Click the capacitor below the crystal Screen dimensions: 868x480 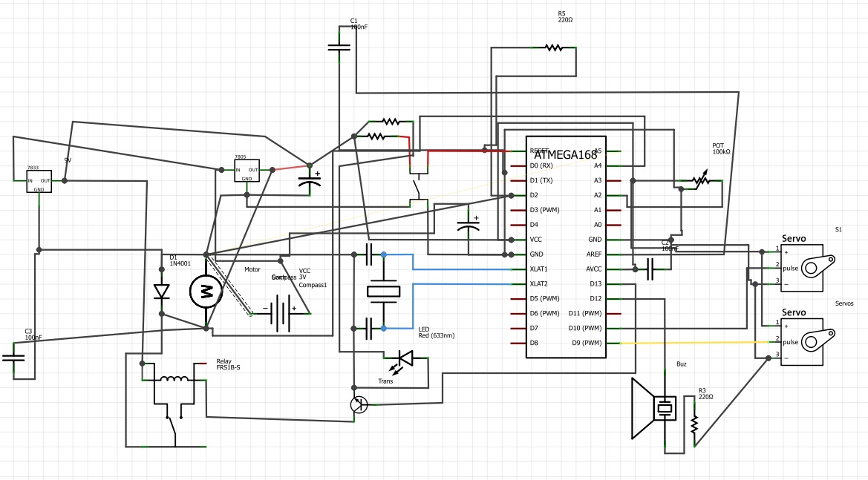369,329
